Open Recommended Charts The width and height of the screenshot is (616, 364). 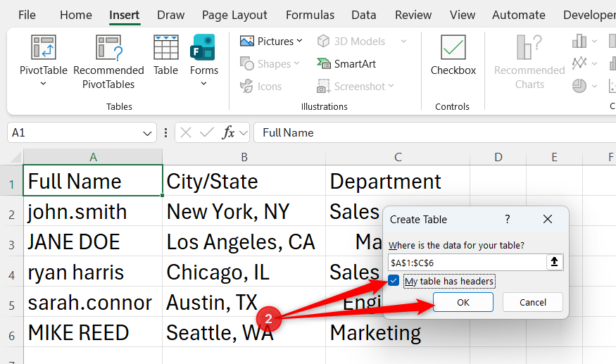click(x=529, y=62)
